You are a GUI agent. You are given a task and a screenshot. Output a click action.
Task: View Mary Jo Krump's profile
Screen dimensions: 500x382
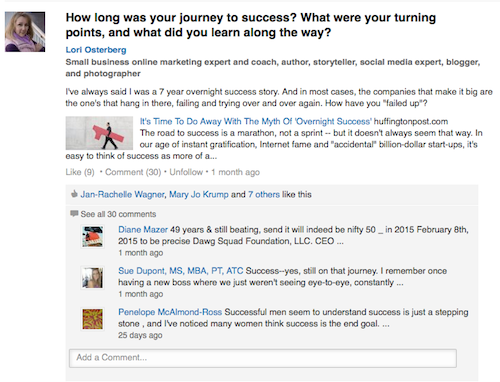(199, 194)
